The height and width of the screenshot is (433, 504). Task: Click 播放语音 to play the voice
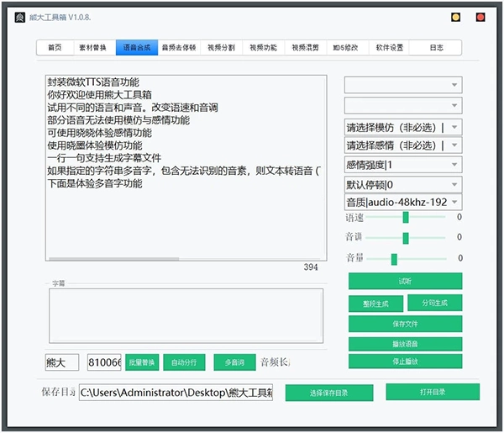tap(405, 344)
